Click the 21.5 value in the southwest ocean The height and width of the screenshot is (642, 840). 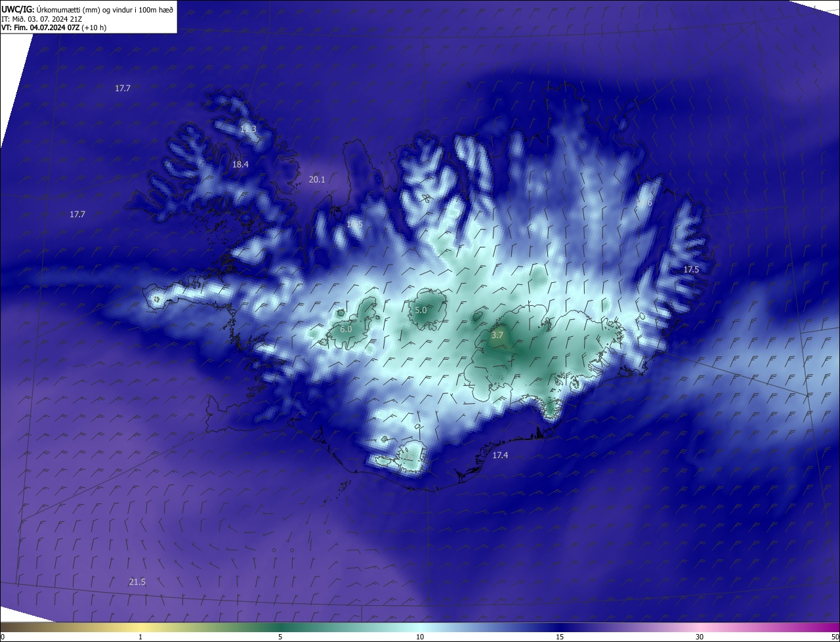click(137, 582)
